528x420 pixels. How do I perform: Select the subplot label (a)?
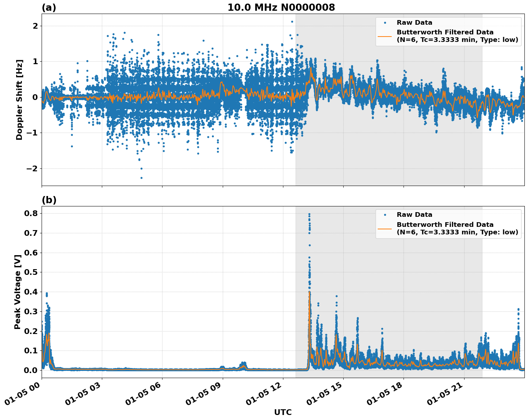click(49, 6)
